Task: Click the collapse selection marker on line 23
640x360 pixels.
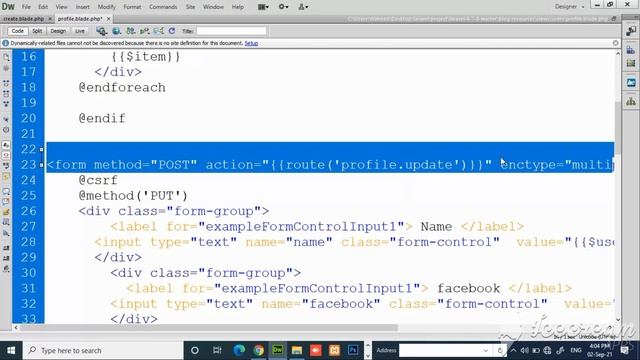Action: [x=41, y=165]
